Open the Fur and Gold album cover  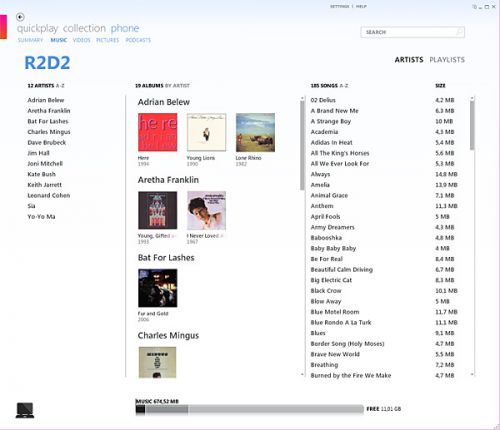point(158,288)
